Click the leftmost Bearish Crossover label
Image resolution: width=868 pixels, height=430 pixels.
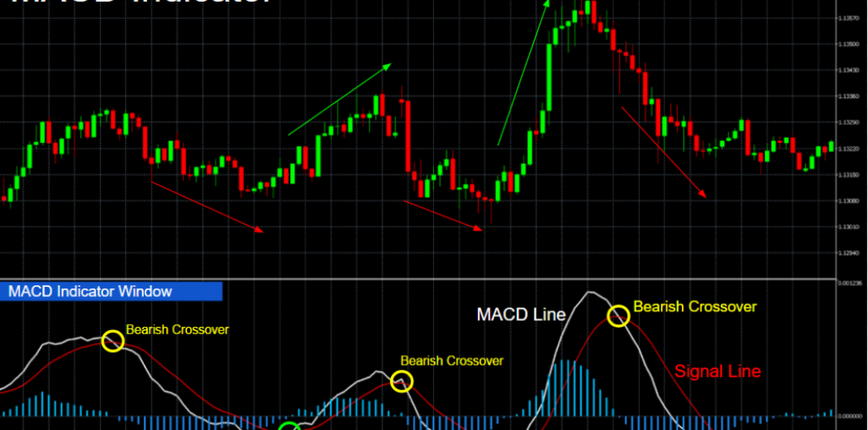178,329
